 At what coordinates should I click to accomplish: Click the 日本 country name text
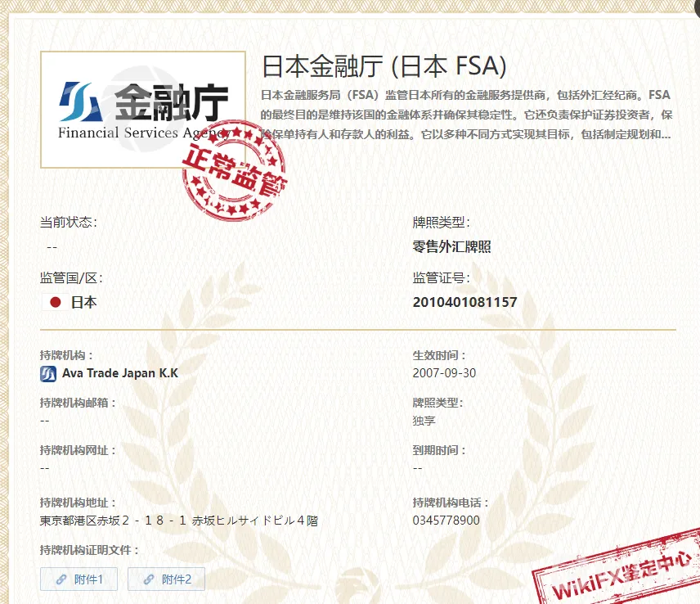point(83,303)
